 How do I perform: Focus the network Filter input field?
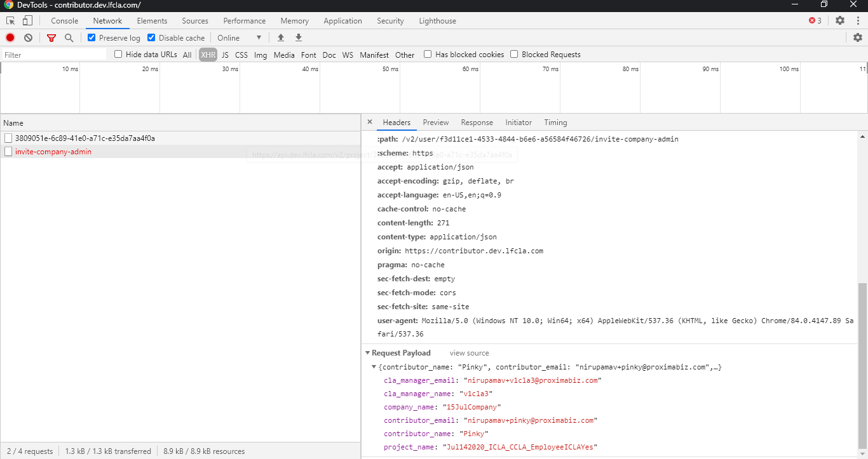[54, 55]
